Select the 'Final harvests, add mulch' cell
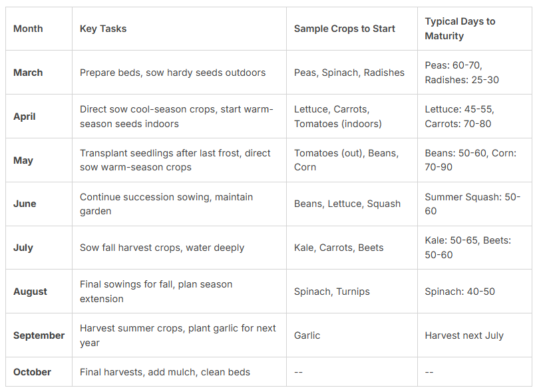The height and width of the screenshot is (392, 539). (165, 372)
